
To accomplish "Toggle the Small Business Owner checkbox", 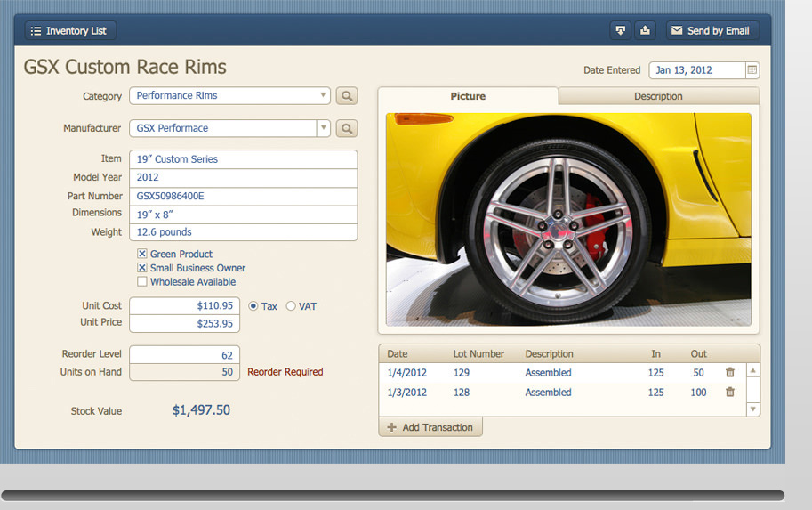I will click(142, 268).
